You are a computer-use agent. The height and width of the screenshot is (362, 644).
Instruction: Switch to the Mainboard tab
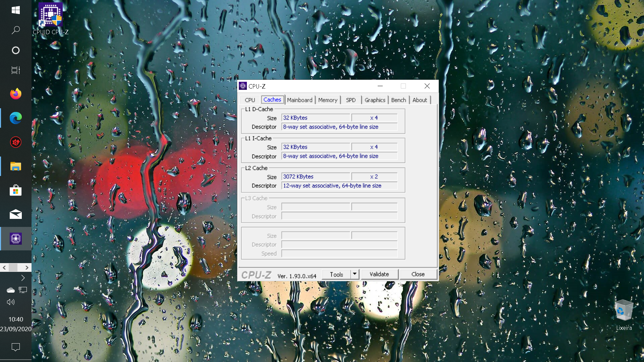(x=300, y=100)
